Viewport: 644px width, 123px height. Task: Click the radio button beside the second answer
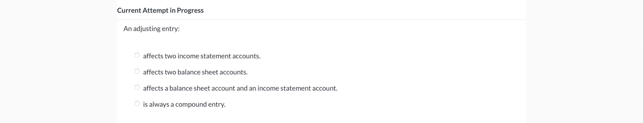137,71
